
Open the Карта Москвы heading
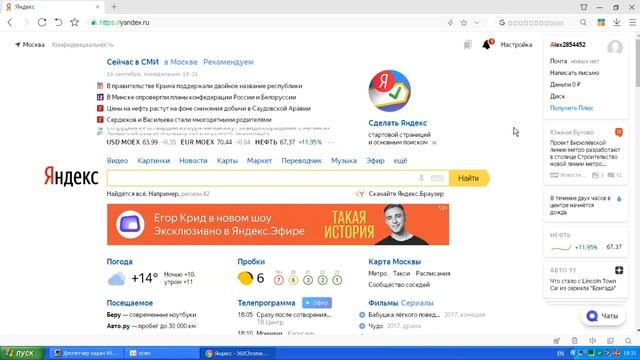click(x=394, y=262)
